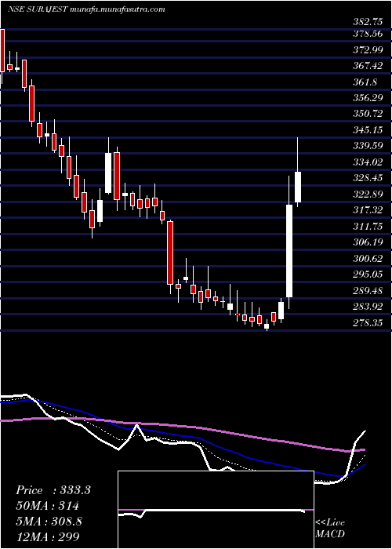Click inside the Live MACD inset box
This screenshot has width=392, height=549.
(216, 510)
